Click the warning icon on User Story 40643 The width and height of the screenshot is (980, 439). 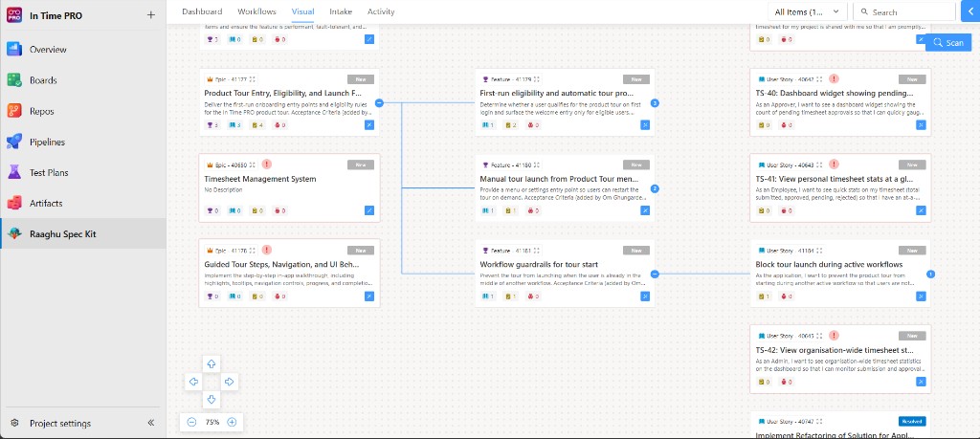tap(834, 165)
